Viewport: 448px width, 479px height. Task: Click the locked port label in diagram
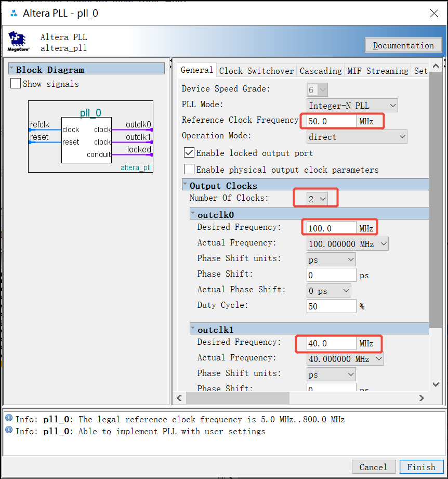point(139,149)
